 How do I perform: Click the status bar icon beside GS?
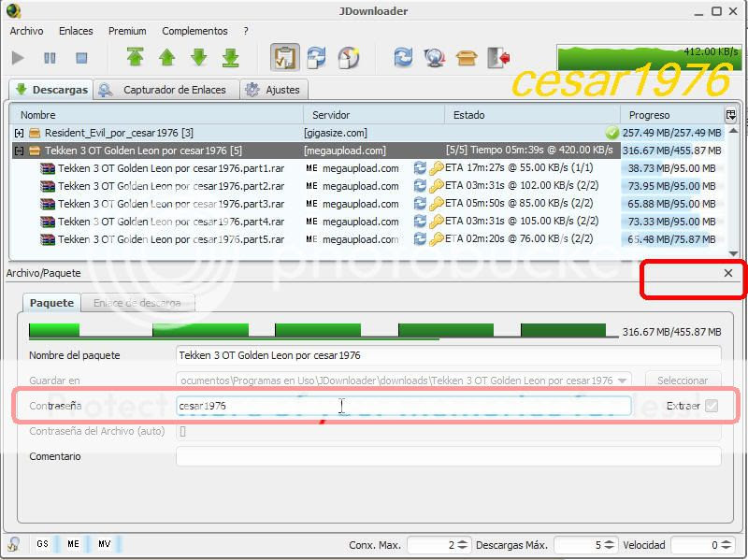(x=13, y=544)
